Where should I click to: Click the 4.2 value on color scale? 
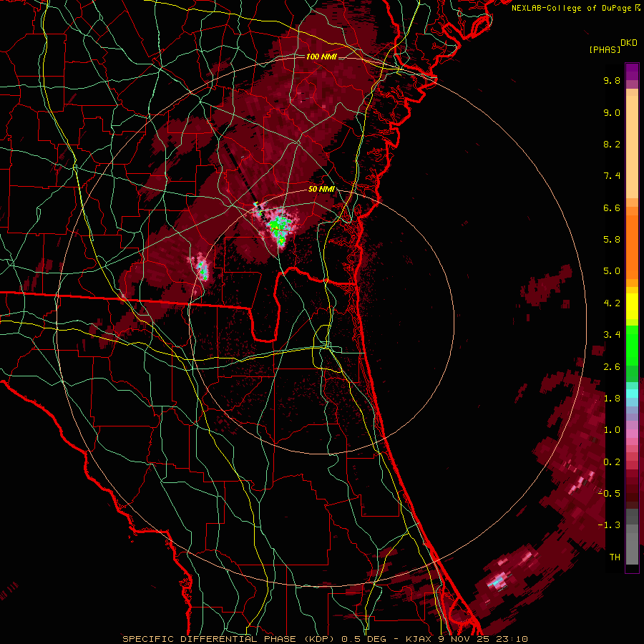[x=612, y=303]
